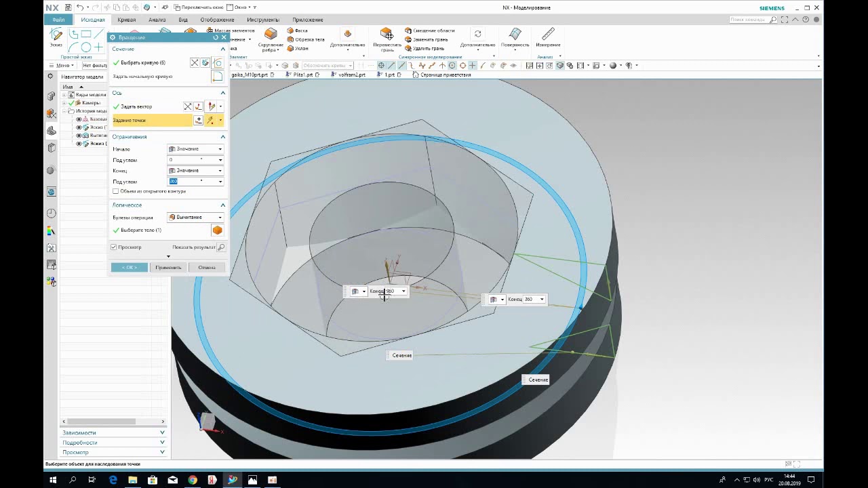Image resolution: width=868 pixels, height=488 pixels.
Task: Click the sketch section icon beside Выбрать кривую
Action: point(206,62)
